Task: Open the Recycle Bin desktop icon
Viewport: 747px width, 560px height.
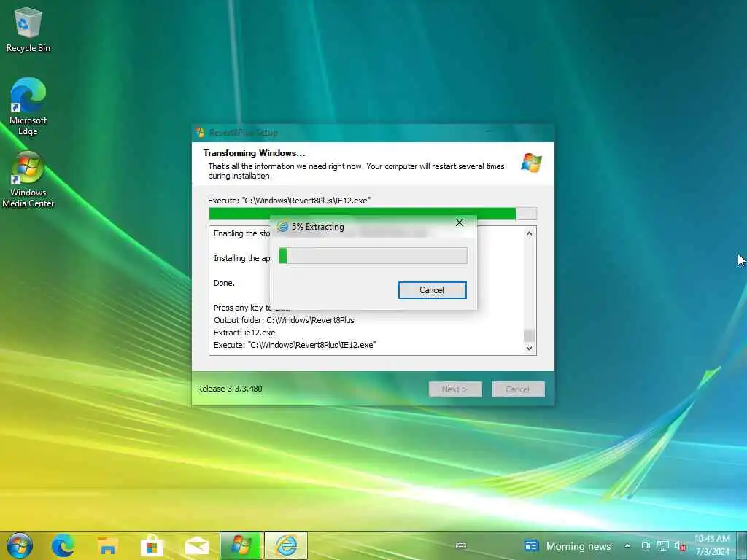Action: pyautogui.click(x=28, y=29)
